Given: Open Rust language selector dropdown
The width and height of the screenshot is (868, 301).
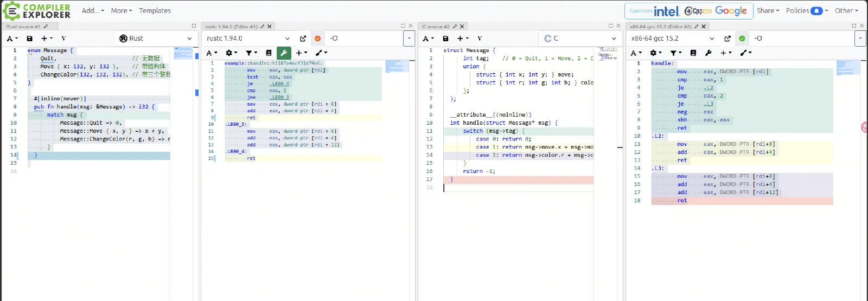Looking at the screenshot, I should pos(156,39).
